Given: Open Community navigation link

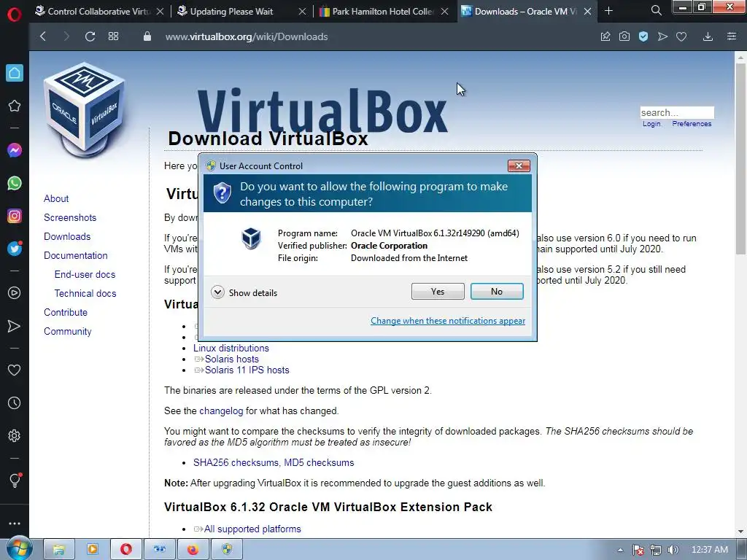Looking at the screenshot, I should pos(68,332).
